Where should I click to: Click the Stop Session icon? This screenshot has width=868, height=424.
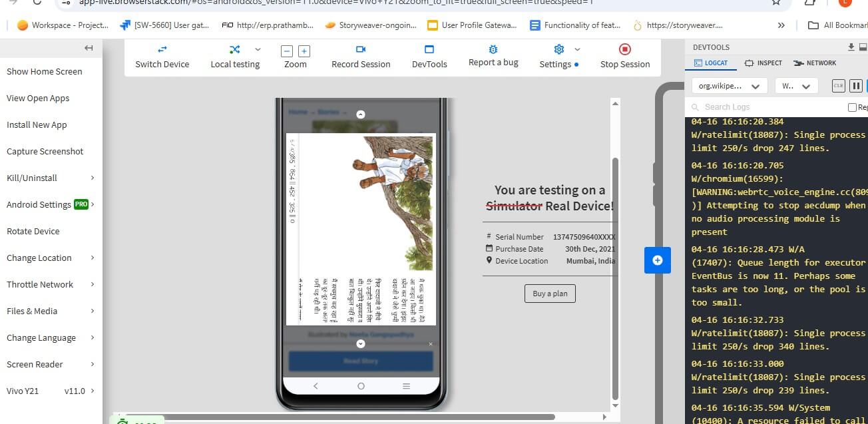tap(624, 49)
